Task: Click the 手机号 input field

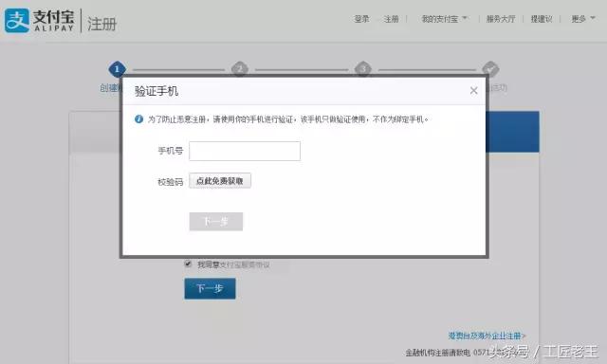Action: coord(245,151)
